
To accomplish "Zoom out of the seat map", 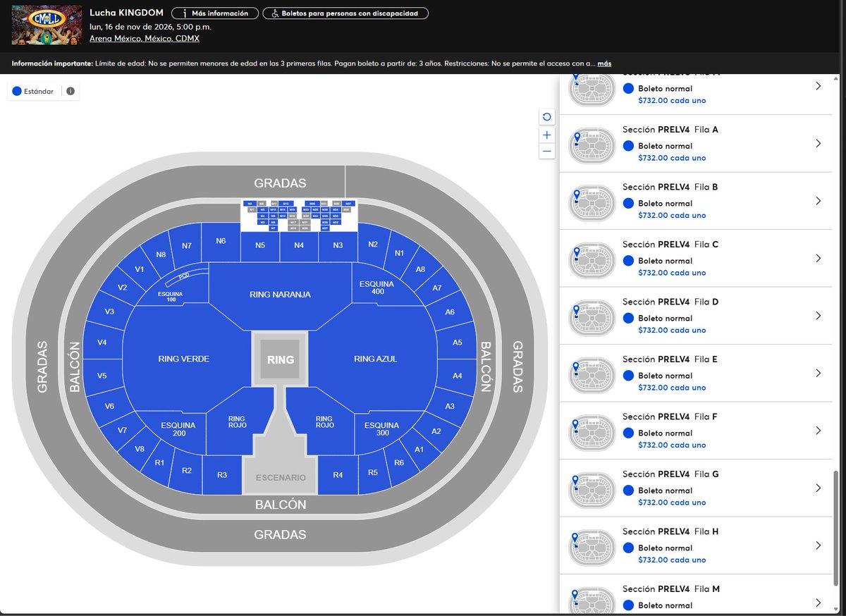I will click(547, 151).
